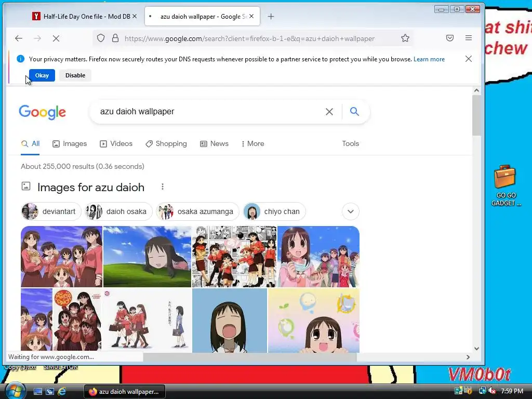The height and width of the screenshot is (399, 532).
Task: Open the News search tab
Action: point(214,144)
